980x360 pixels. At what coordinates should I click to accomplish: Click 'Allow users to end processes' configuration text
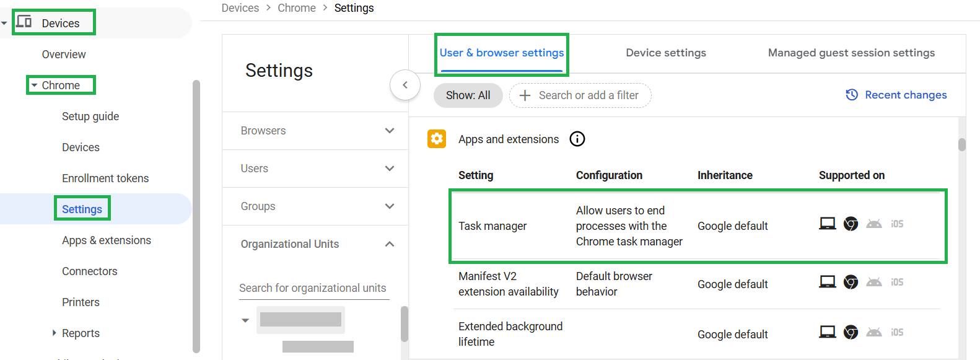pyautogui.click(x=629, y=226)
